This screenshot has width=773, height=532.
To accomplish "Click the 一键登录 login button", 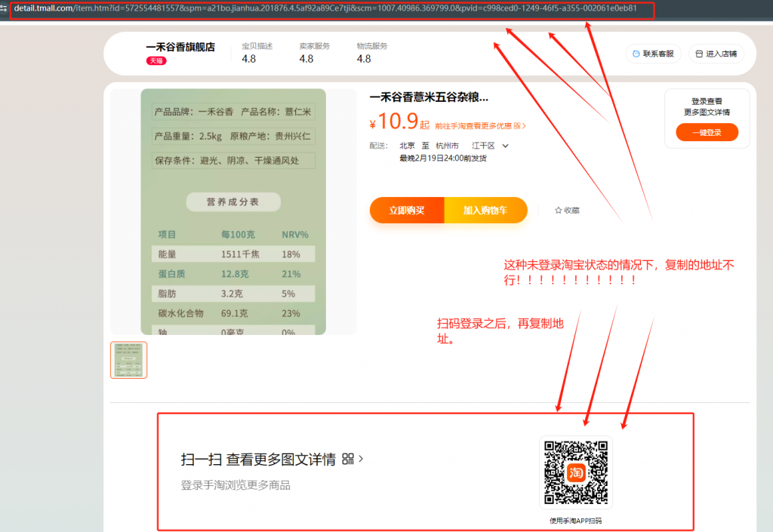I will 707,132.
